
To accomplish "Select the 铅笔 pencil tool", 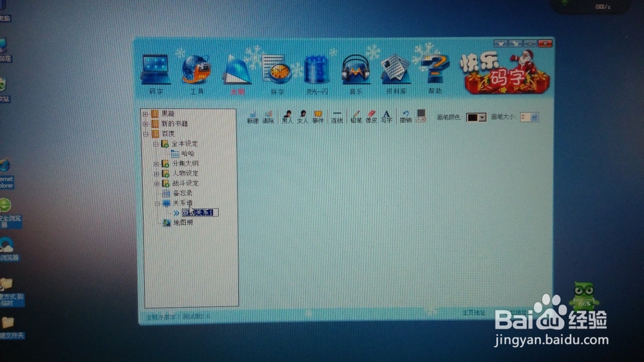I will click(x=356, y=117).
